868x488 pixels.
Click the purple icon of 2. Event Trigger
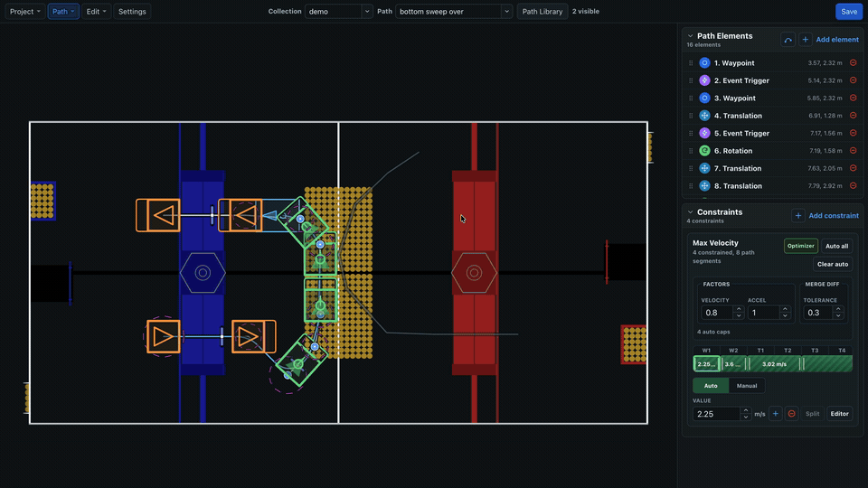pyautogui.click(x=704, y=80)
